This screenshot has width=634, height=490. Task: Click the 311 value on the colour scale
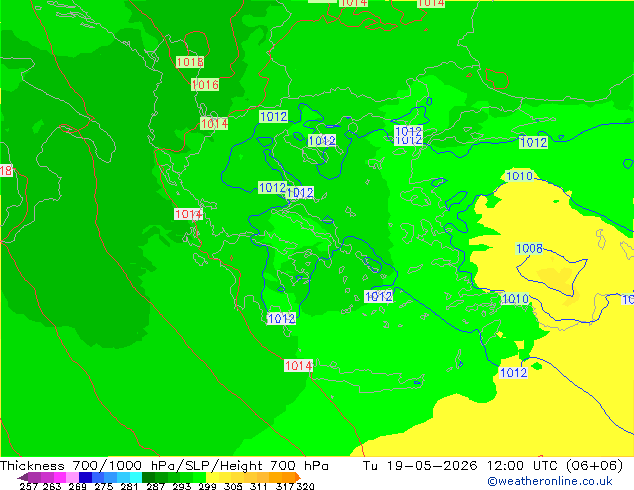259,486
